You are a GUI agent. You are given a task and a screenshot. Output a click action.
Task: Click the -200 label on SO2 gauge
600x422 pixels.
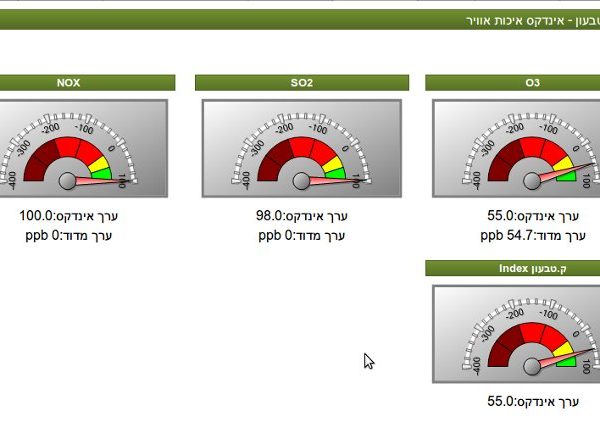(x=284, y=129)
